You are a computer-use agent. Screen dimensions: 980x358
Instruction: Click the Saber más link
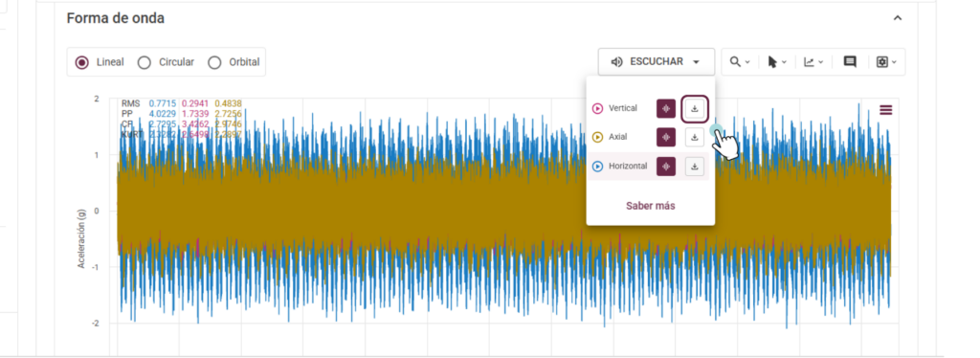click(x=651, y=206)
